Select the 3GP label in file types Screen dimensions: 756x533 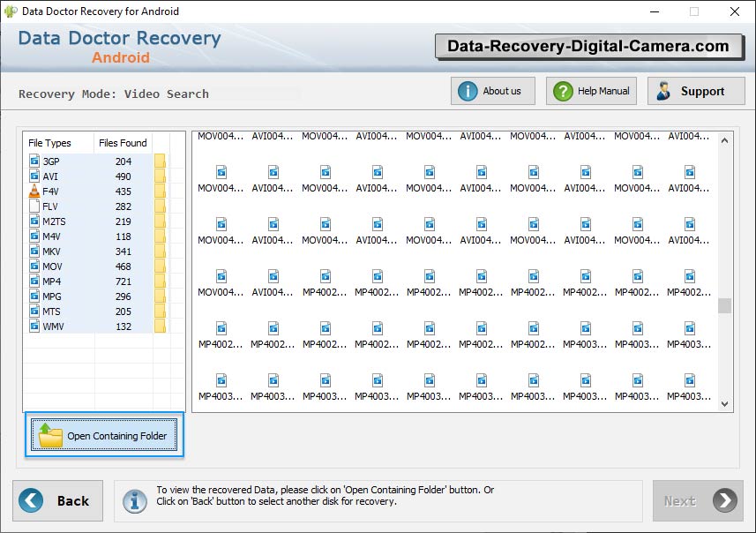[51, 161]
